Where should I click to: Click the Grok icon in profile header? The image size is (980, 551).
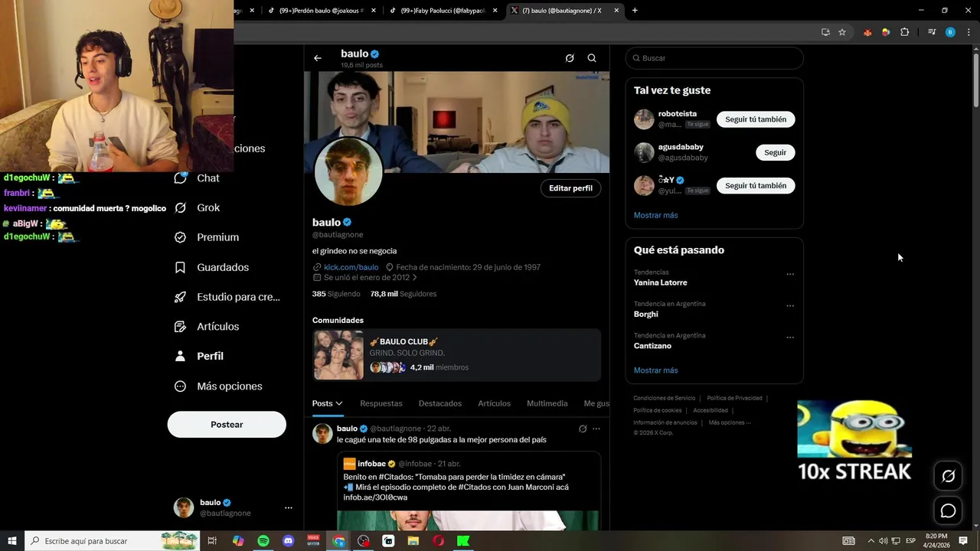(570, 58)
